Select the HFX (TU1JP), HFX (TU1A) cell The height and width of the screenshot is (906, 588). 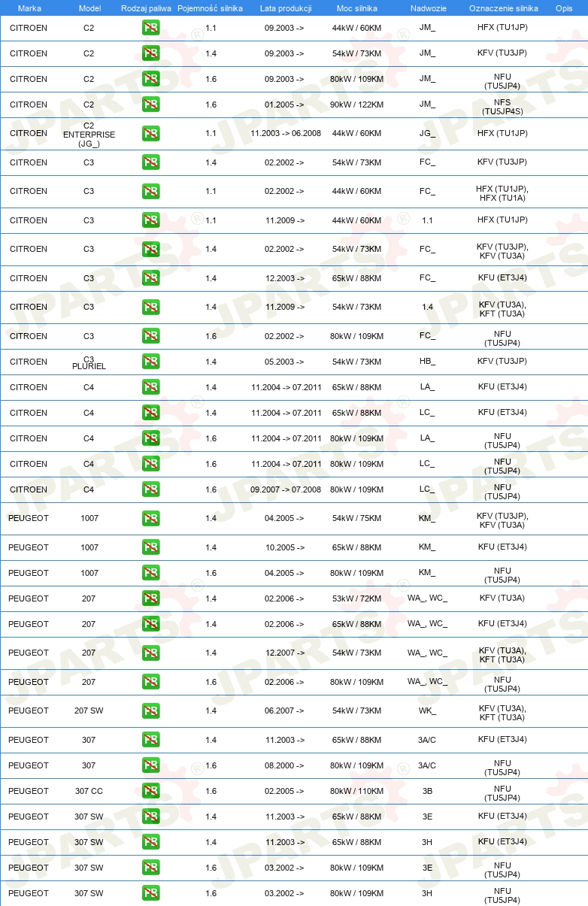(502, 192)
